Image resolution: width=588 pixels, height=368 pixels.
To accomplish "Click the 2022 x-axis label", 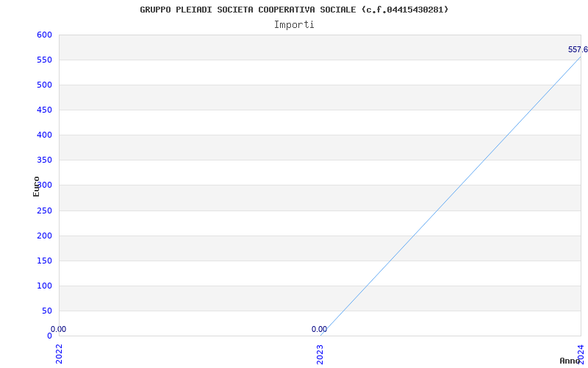I will pos(59,354).
